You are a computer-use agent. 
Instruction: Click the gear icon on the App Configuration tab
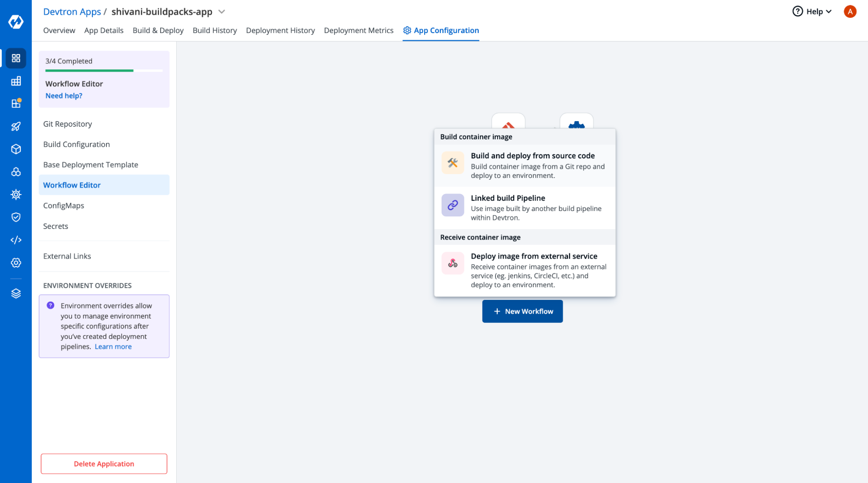click(x=407, y=30)
